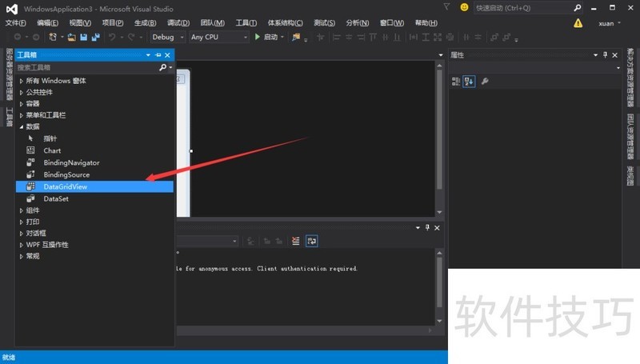Select the Chart toolbox item

(94, 150)
